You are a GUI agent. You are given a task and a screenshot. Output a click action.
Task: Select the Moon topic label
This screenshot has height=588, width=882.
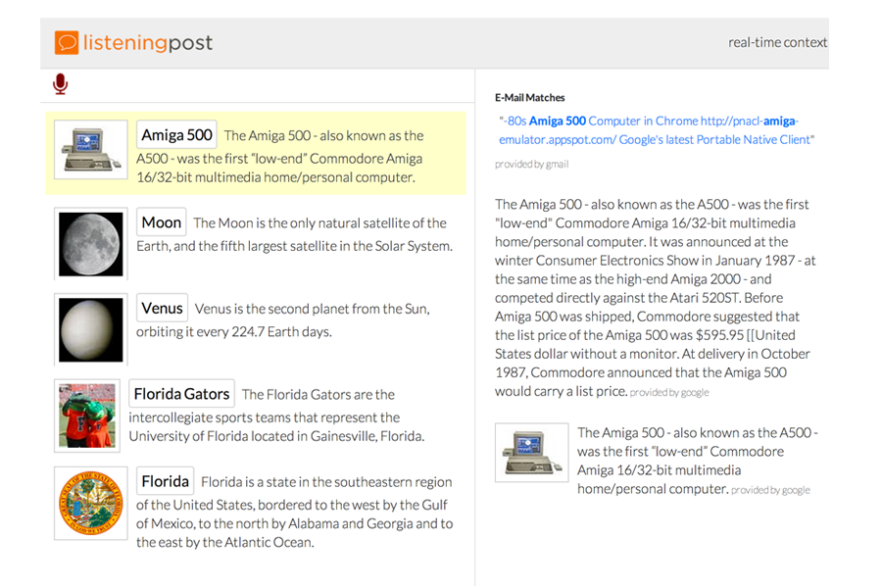(162, 222)
